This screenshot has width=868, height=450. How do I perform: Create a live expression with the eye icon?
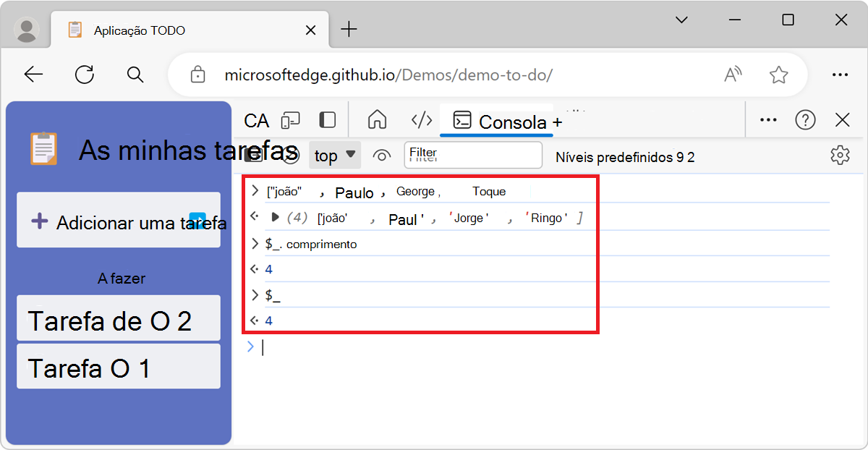point(382,155)
